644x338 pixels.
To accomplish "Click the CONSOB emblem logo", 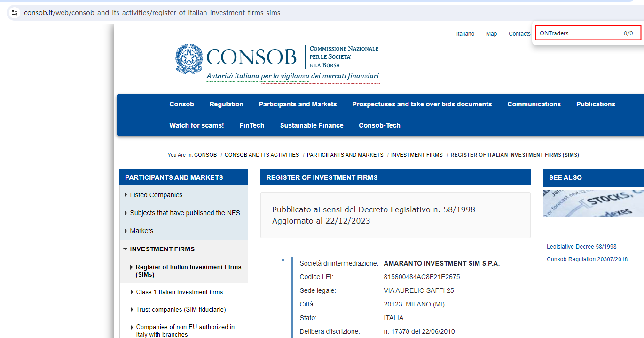I will [189, 59].
